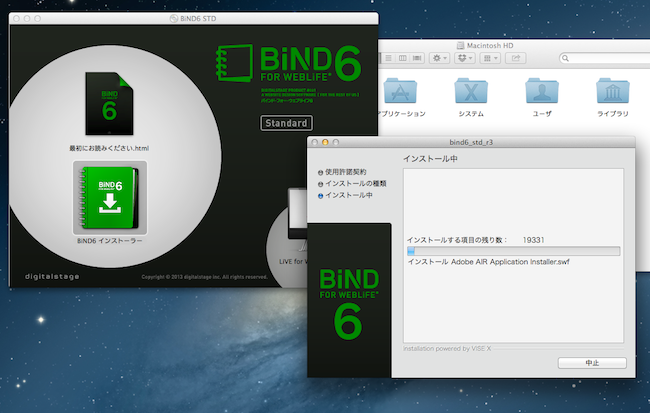The width and height of the screenshot is (650, 413).
Task: Open the Finder arrange-by dropdown
Action: tap(490, 58)
